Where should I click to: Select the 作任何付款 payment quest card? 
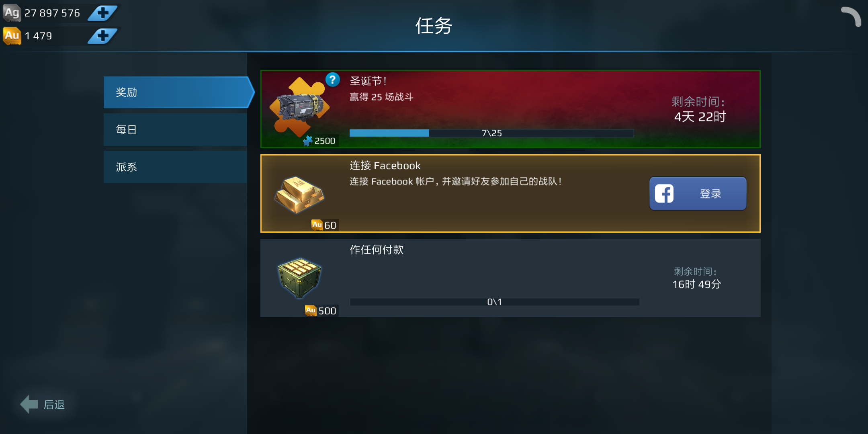510,278
